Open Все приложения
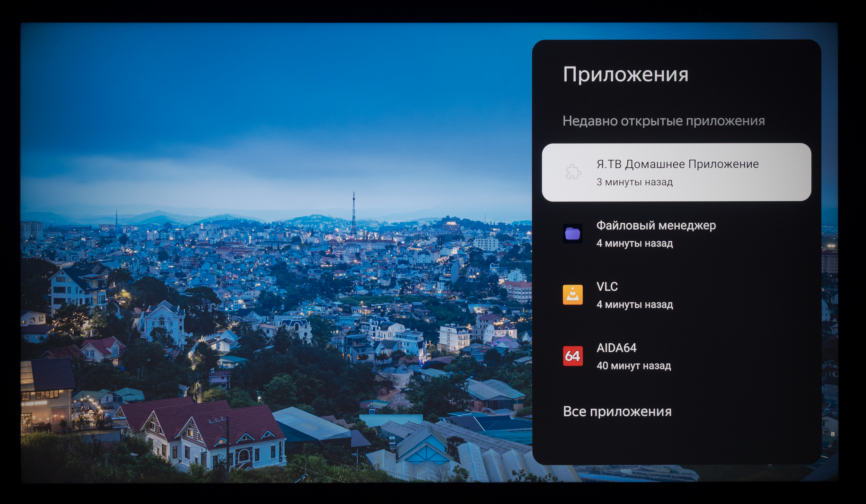866x504 pixels. [617, 412]
